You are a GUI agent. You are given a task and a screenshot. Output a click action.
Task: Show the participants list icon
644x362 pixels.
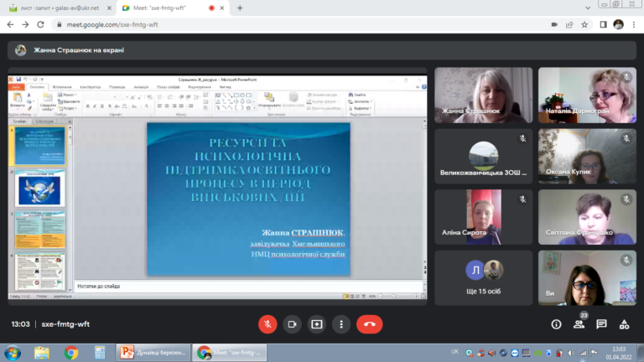pos(579,324)
